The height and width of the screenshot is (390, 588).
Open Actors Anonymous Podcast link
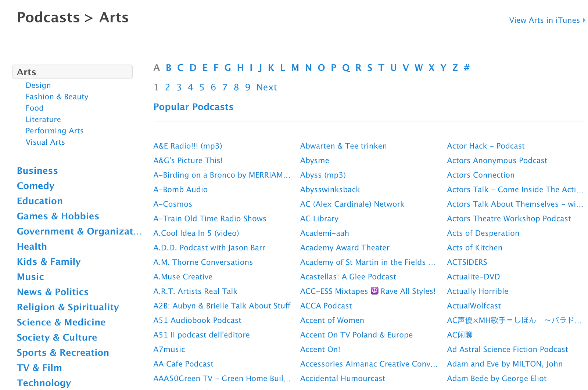(x=497, y=160)
